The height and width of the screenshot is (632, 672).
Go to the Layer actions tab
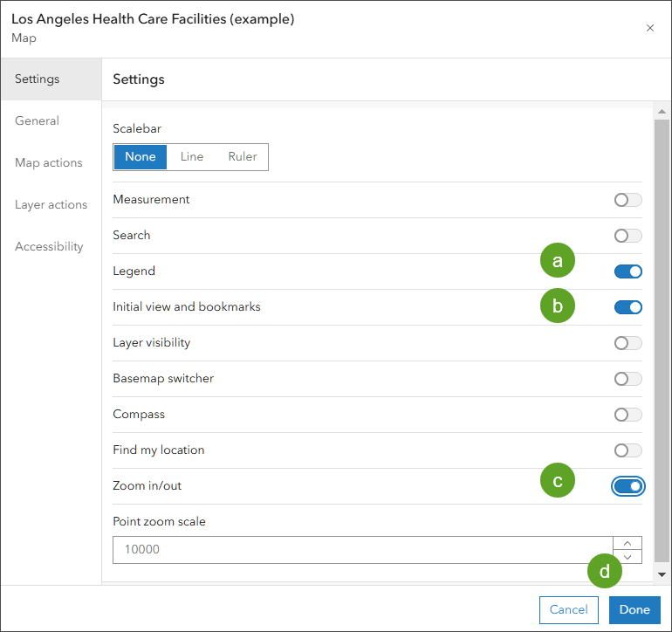click(x=51, y=205)
